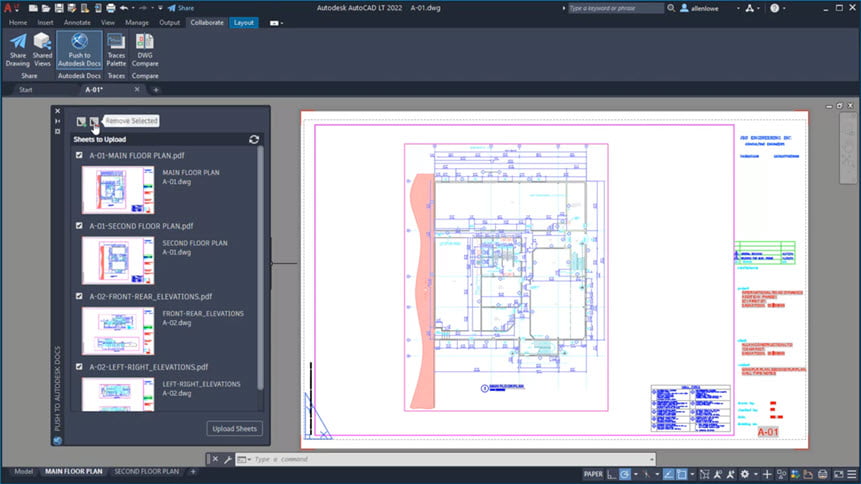Open the Help dropdown arrow
861x484 pixels.
[x=784, y=8]
